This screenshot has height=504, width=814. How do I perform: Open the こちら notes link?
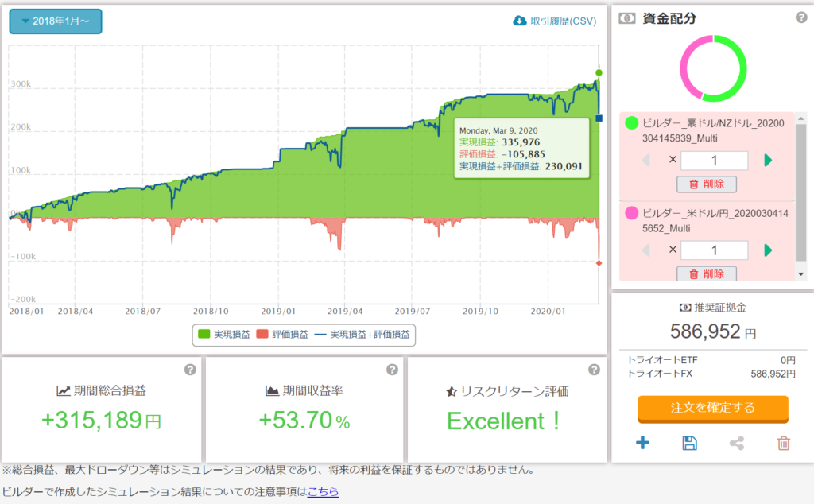(323, 492)
